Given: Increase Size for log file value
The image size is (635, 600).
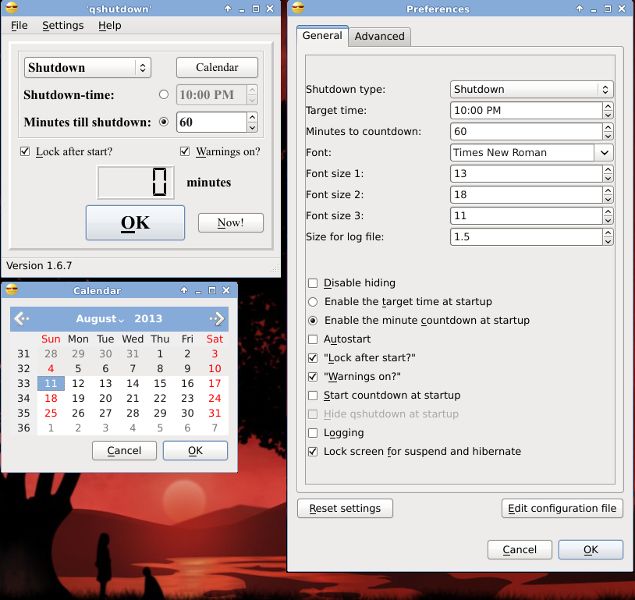Looking at the screenshot, I should click(x=607, y=232).
